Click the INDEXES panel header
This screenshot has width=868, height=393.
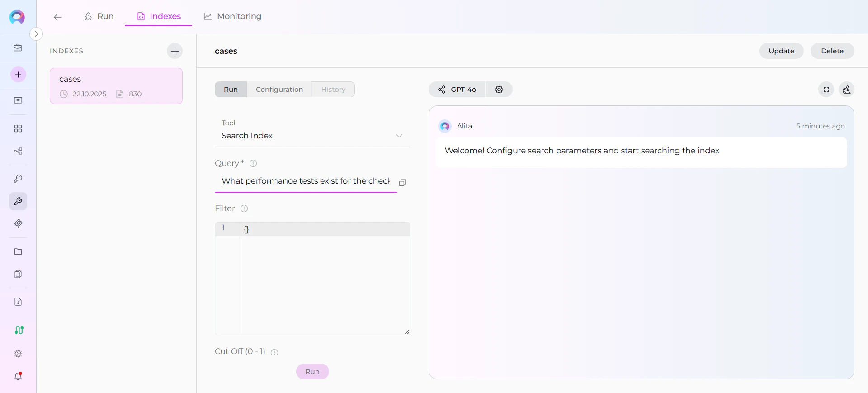coord(66,51)
